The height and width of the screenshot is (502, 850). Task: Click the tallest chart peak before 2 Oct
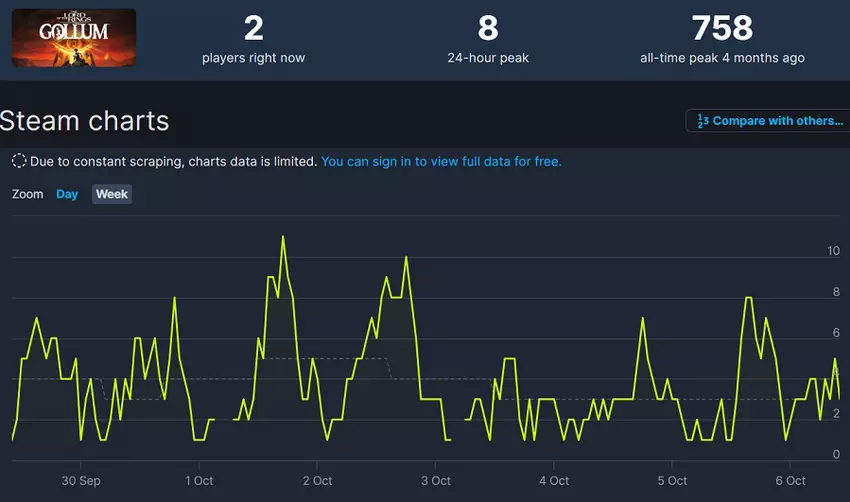tap(283, 237)
